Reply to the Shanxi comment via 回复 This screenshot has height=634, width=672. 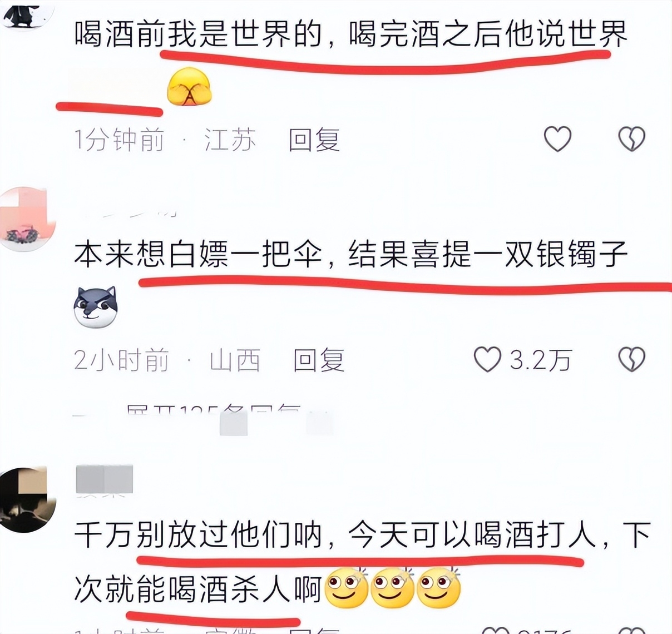319,360
